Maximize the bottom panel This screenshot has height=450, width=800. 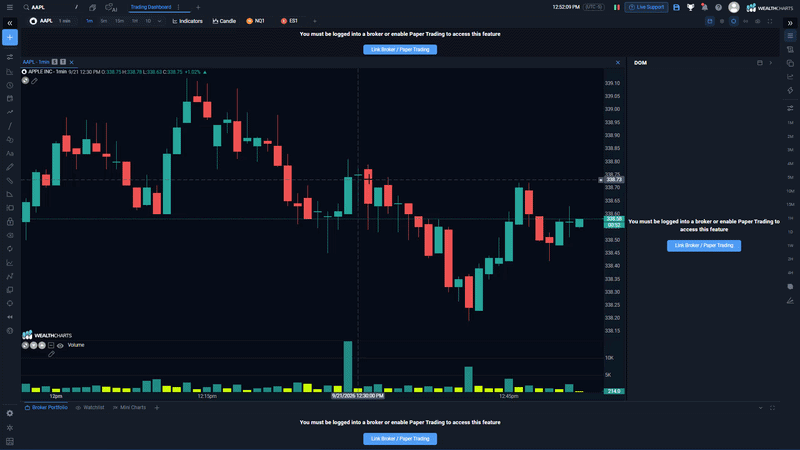pyautogui.click(x=772, y=408)
